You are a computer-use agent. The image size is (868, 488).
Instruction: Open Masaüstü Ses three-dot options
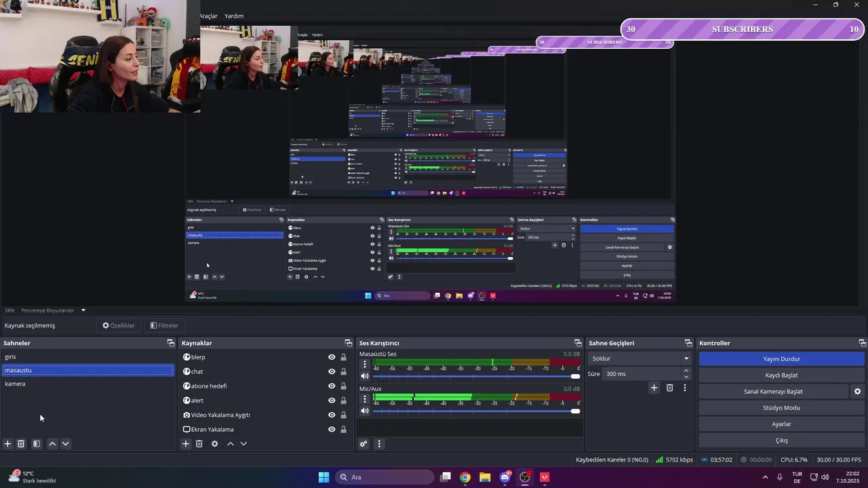[x=365, y=364]
